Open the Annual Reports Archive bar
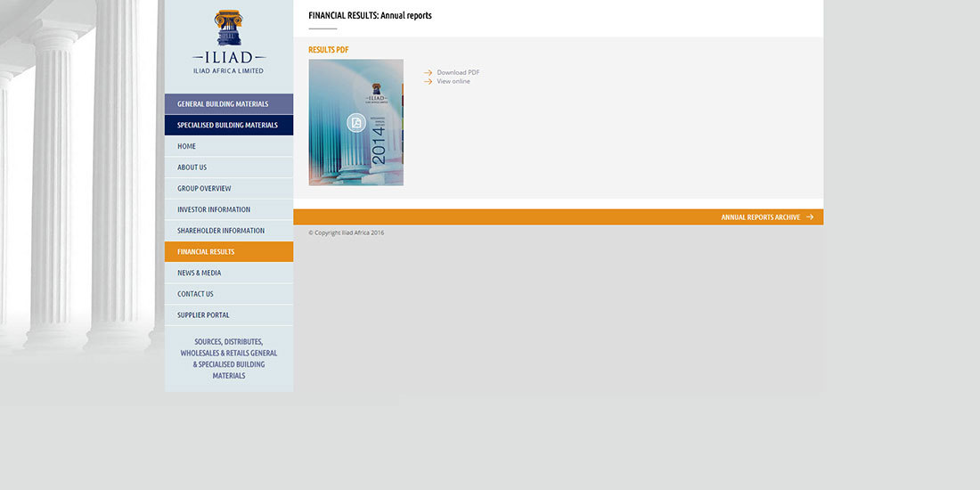The width and height of the screenshot is (980, 490). [x=760, y=217]
